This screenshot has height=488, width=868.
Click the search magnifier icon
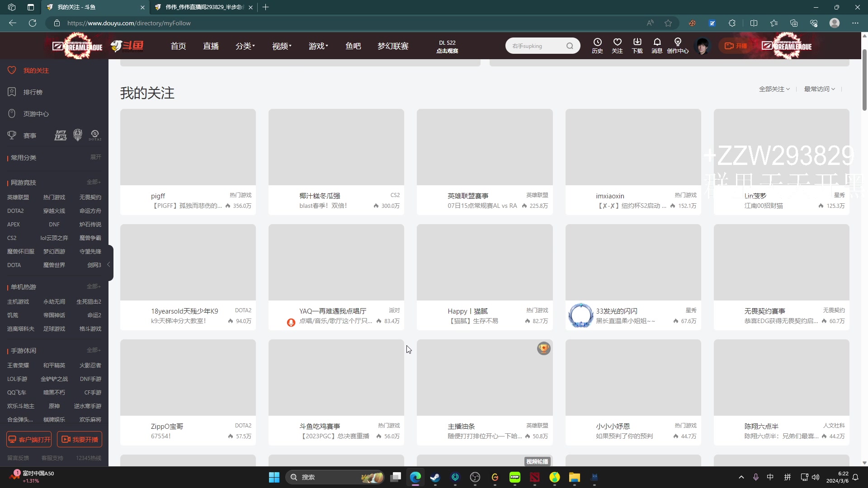[571, 46]
